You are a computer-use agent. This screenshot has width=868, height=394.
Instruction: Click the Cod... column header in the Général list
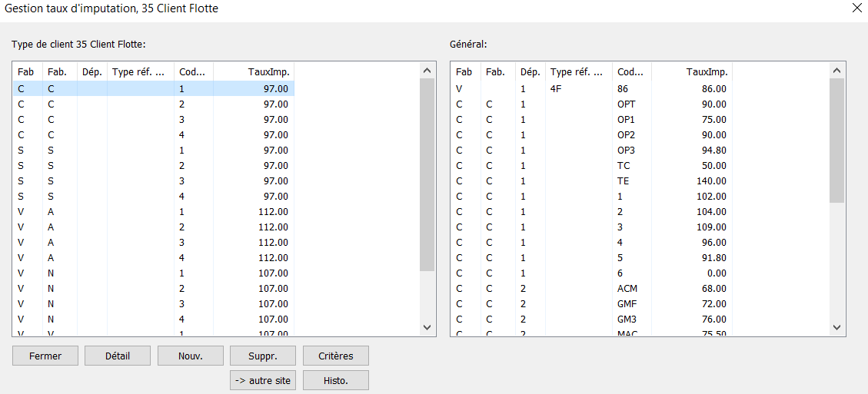click(632, 71)
